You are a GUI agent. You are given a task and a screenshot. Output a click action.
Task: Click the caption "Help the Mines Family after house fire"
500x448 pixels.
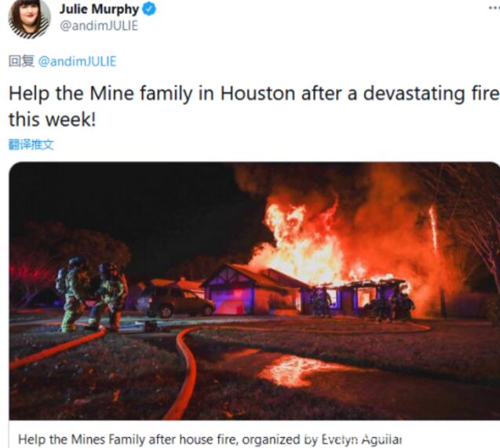click(x=128, y=439)
